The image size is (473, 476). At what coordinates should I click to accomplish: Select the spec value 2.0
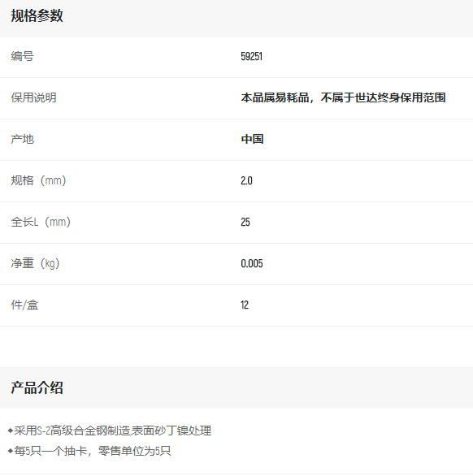[x=246, y=180]
